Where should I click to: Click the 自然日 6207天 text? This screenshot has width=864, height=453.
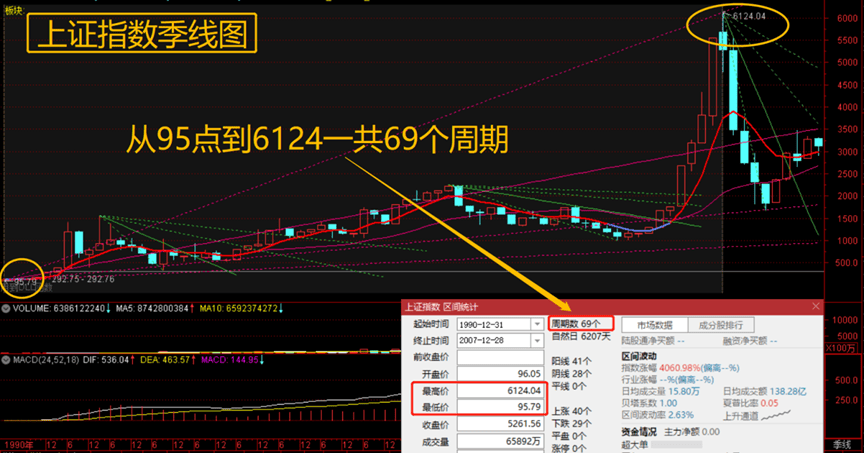coord(581,336)
